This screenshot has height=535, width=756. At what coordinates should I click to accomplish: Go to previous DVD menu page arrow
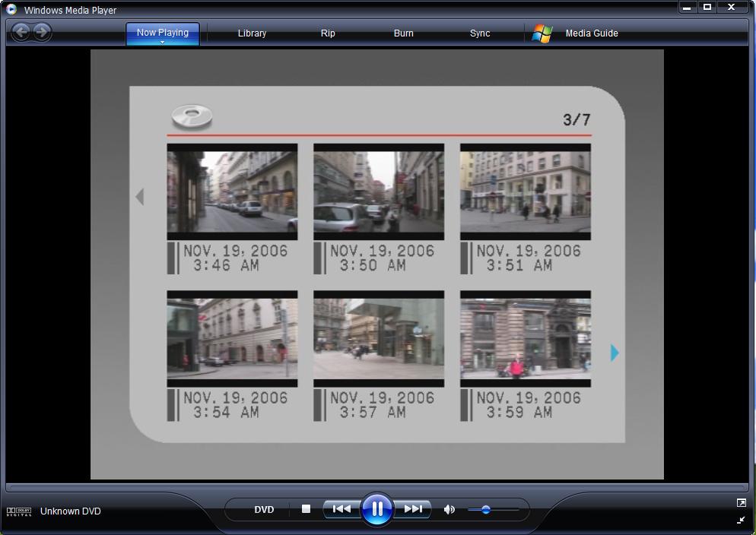140,197
